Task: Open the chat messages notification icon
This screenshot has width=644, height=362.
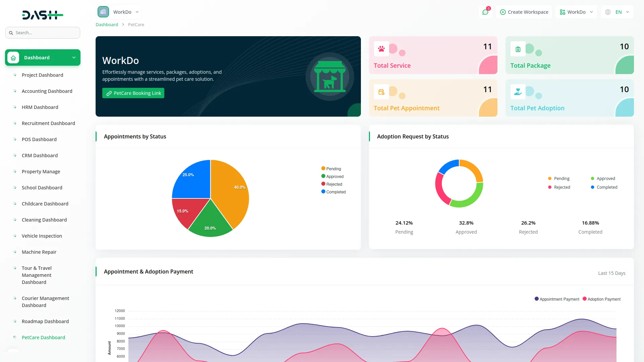Action: coord(485,12)
